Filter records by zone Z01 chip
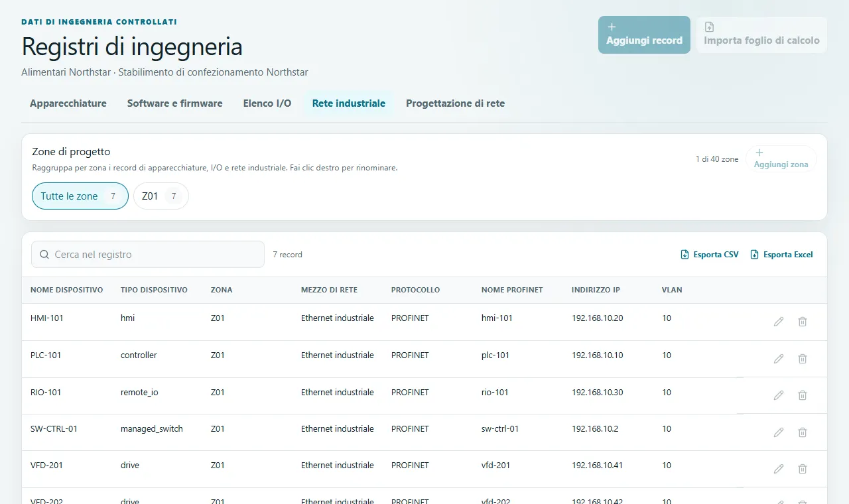 pos(161,196)
